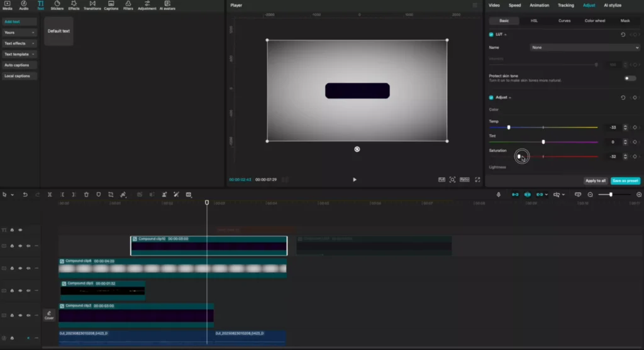The height and width of the screenshot is (350, 644).
Task: Enable the Protect skin tone switch
Action: point(630,78)
